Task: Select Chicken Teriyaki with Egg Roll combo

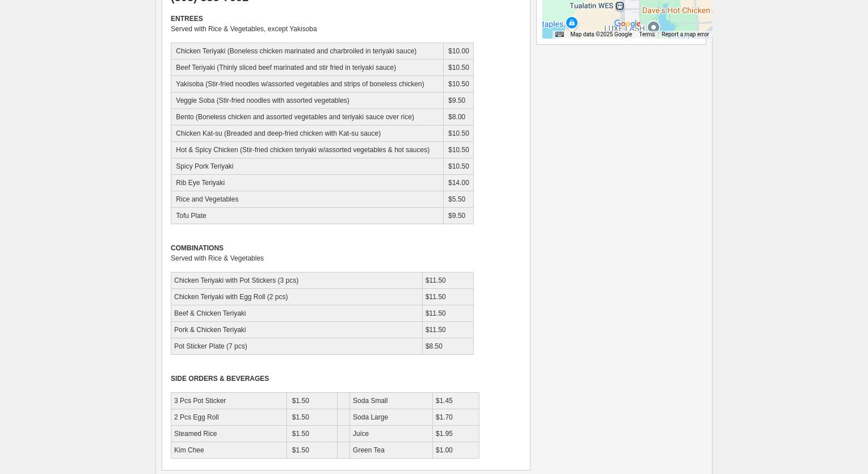Action: (231, 297)
